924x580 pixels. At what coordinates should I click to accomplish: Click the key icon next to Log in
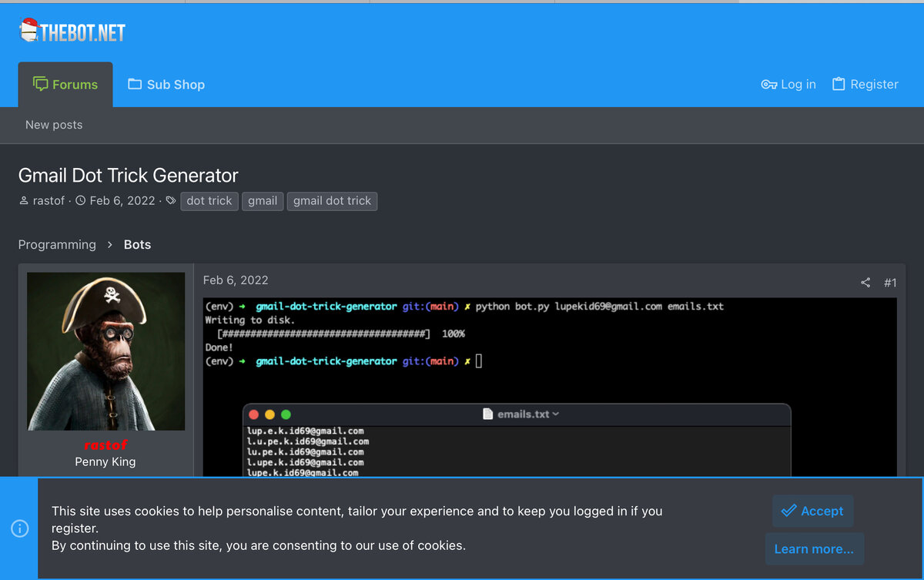pyautogui.click(x=768, y=84)
